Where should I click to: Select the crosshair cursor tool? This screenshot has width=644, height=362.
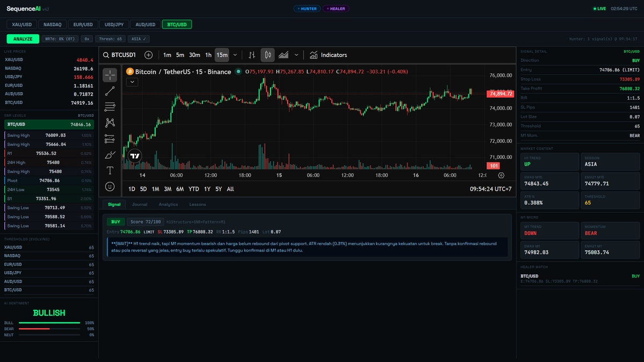110,75
